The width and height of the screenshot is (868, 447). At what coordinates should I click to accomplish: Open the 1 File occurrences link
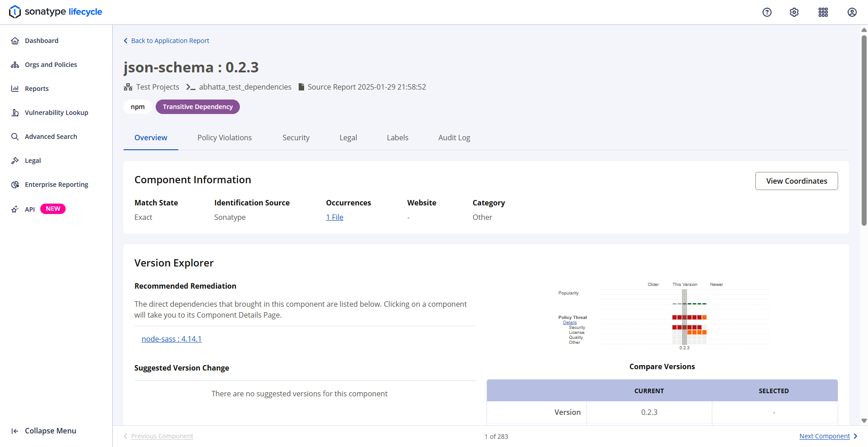click(334, 217)
